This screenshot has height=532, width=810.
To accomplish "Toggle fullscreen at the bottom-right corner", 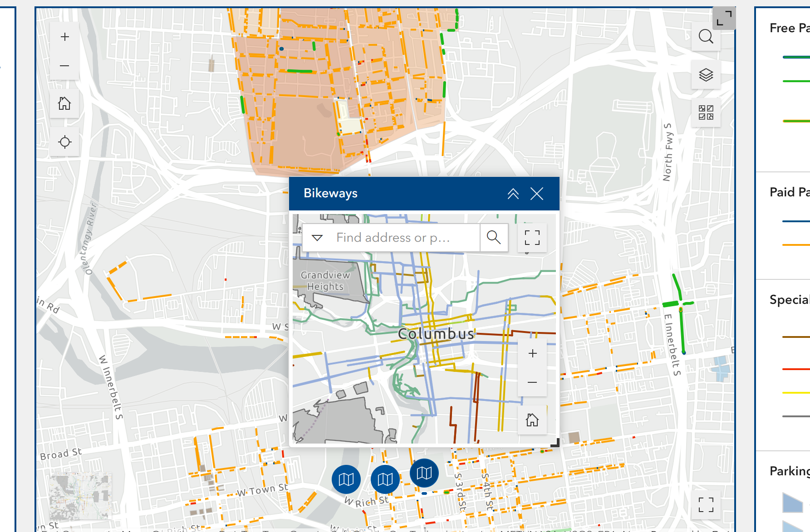I will pos(706,503).
